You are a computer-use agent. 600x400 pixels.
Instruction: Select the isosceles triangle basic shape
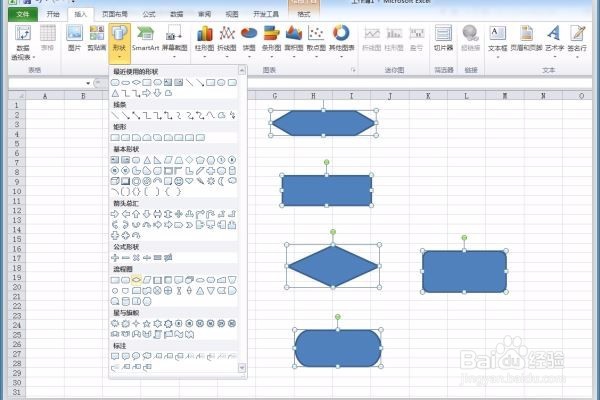(147, 160)
